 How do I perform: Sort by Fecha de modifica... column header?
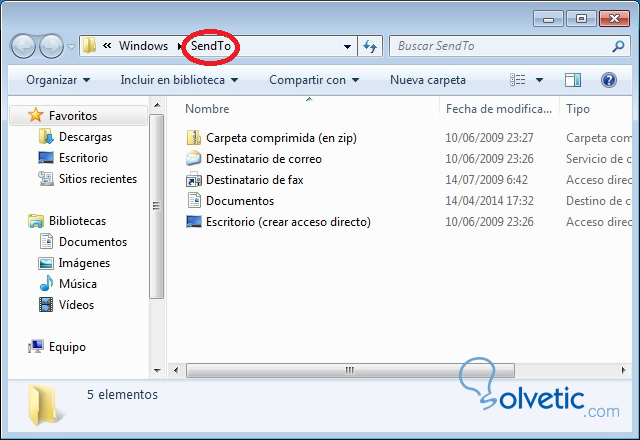click(x=499, y=109)
